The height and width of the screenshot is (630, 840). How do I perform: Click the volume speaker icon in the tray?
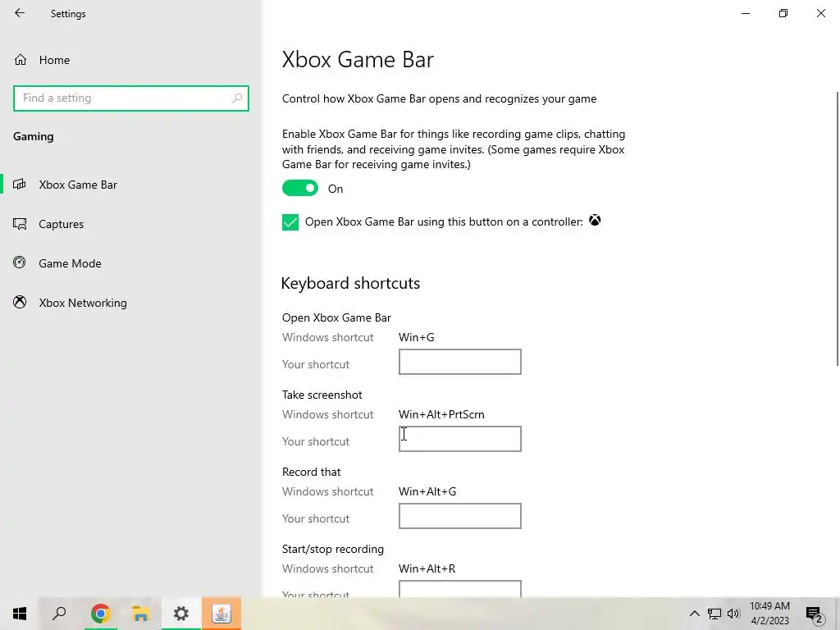pos(733,614)
